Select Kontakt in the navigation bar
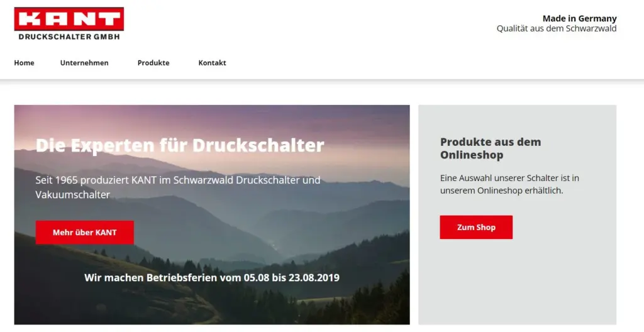The width and height of the screenshot is (644, 332). tap(212, 63)
